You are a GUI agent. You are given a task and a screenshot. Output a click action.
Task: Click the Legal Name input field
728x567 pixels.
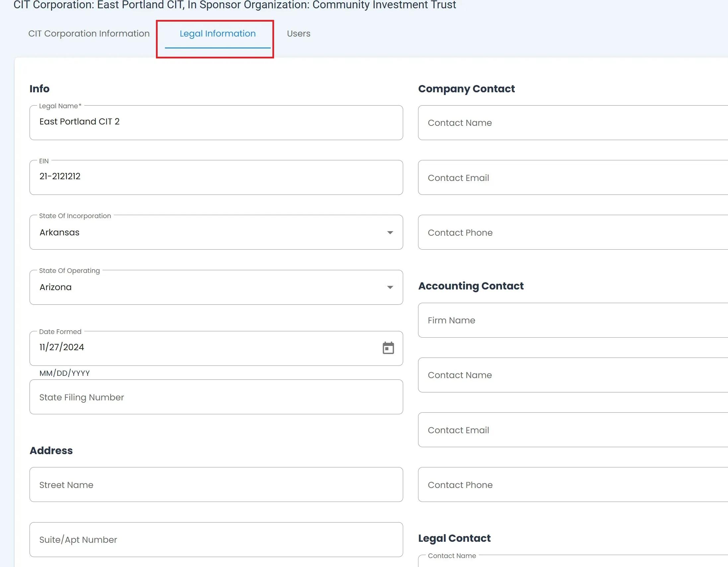point(216,122)
